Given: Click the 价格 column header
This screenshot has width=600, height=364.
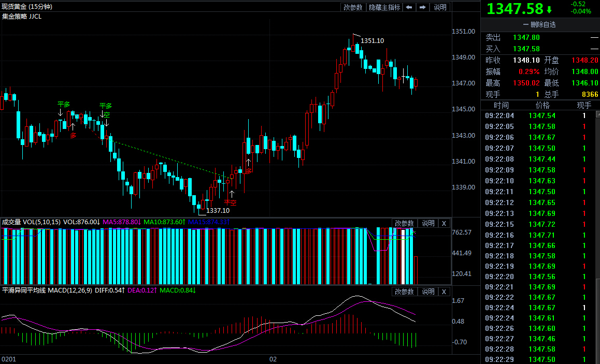Looking at the screenshot, I should pyautogui.click(x=542, y=105).
